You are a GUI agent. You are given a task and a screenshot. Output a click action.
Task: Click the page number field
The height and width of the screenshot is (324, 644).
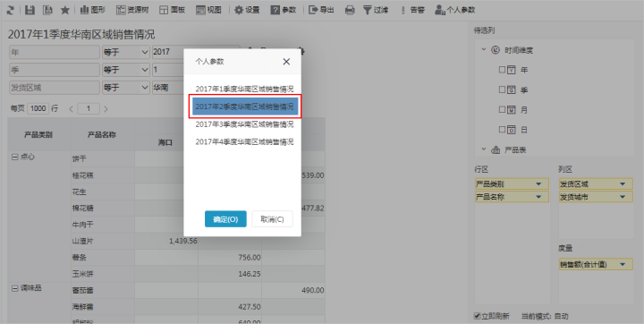(x=88, y=108)
